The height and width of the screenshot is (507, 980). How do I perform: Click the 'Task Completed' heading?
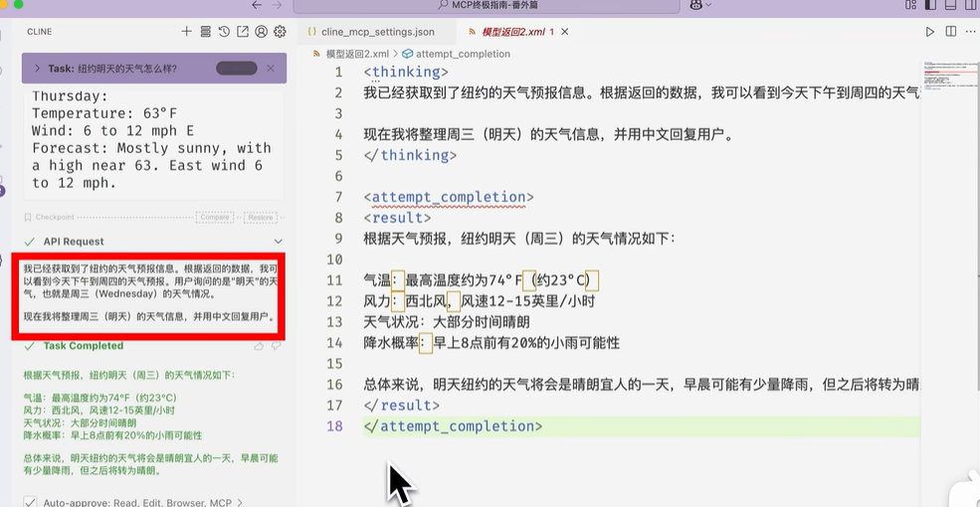pyautogui.click(x=84, y=346)
